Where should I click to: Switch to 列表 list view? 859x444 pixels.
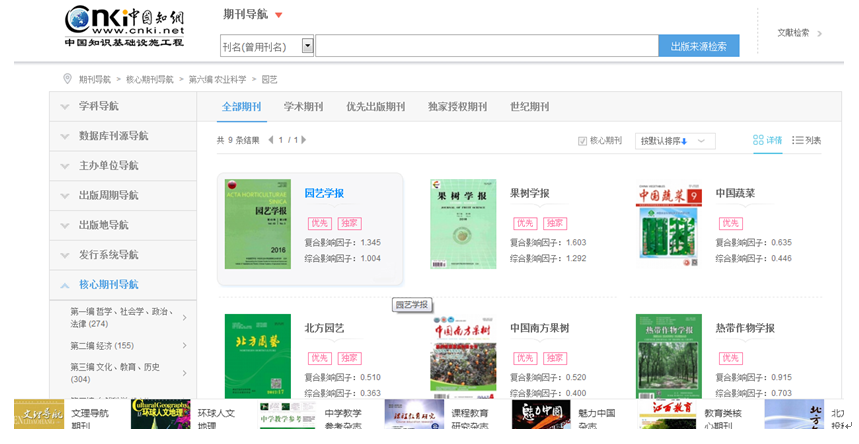pos(806,140)
